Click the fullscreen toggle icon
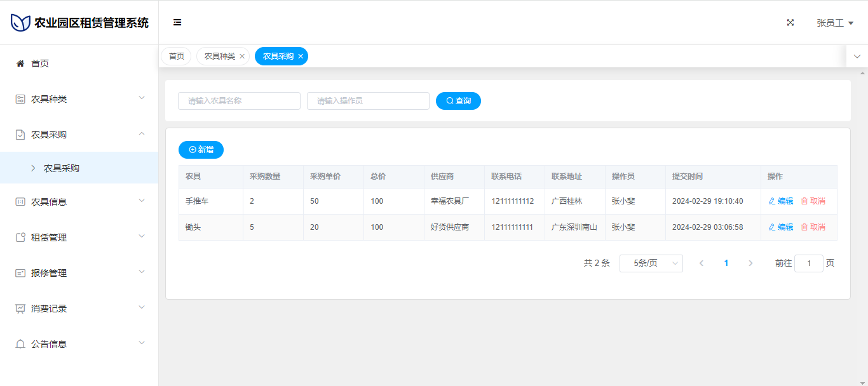The image size is (868, 386). 790,22
